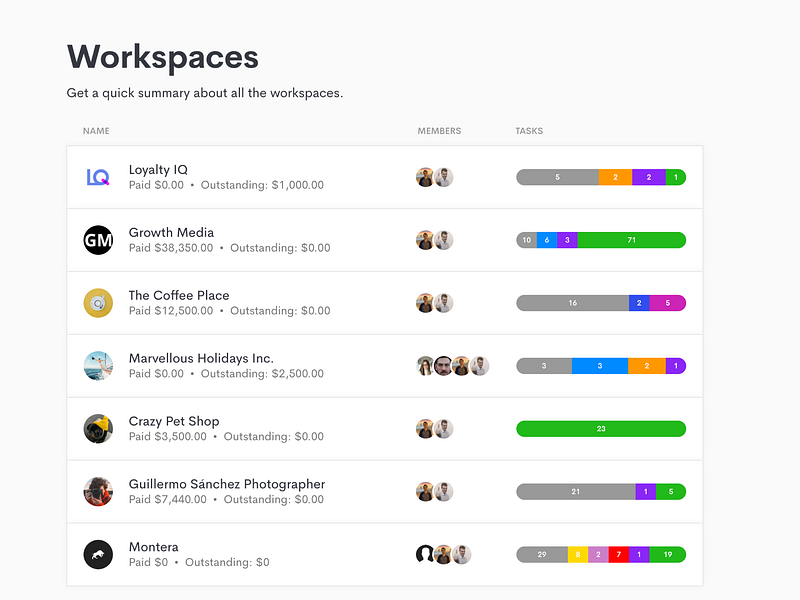Click long-haired woman avatar in Marvellous Holidays row

[x=424, y=366]
